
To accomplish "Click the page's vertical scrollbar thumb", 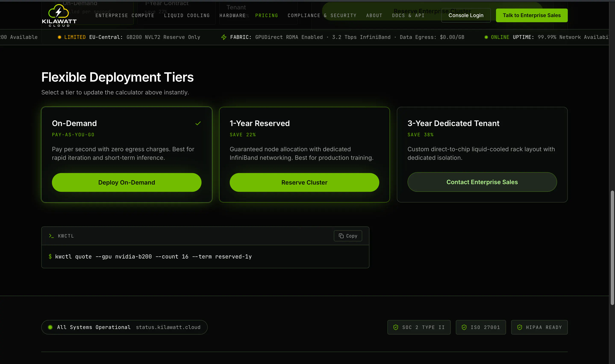I will click(x=612, y=248).
